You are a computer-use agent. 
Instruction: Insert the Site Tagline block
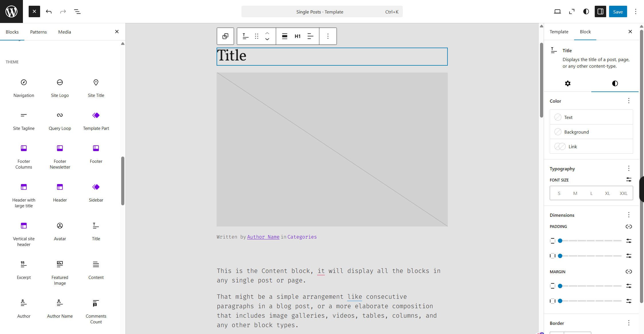coord(24,121)
